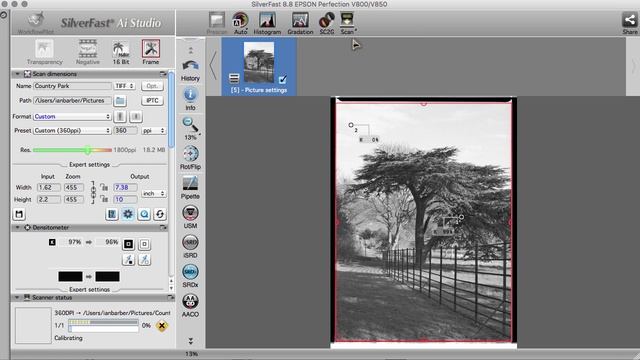Select Negative film mode
The height and width of the screenshot is (360, 640).
click(88, 52)
